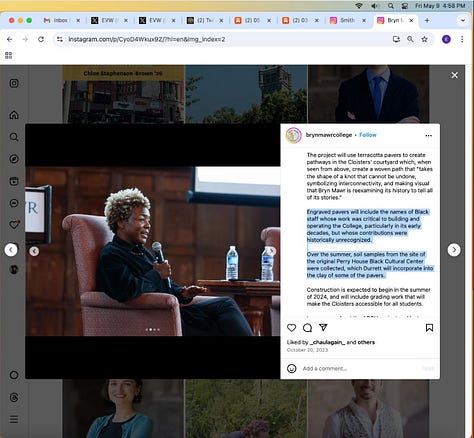Screen dimensions: 474x438
Task: Open the zoom magnifier in address bar
Action: [x=410, y=39]
